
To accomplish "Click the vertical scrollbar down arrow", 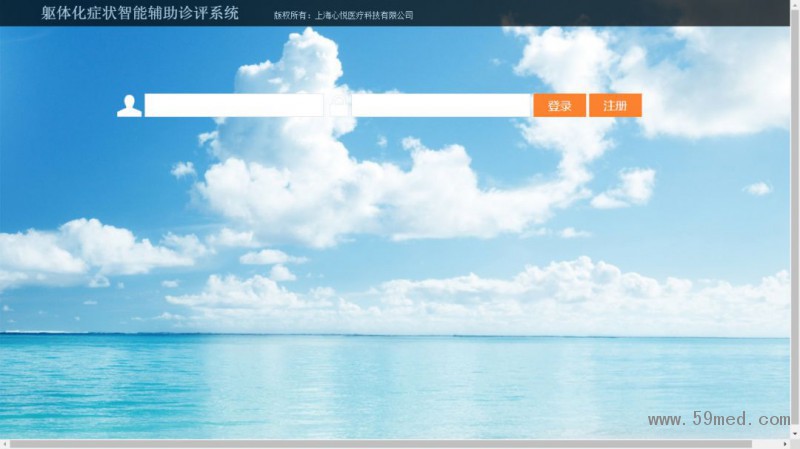I will (795, 433).
